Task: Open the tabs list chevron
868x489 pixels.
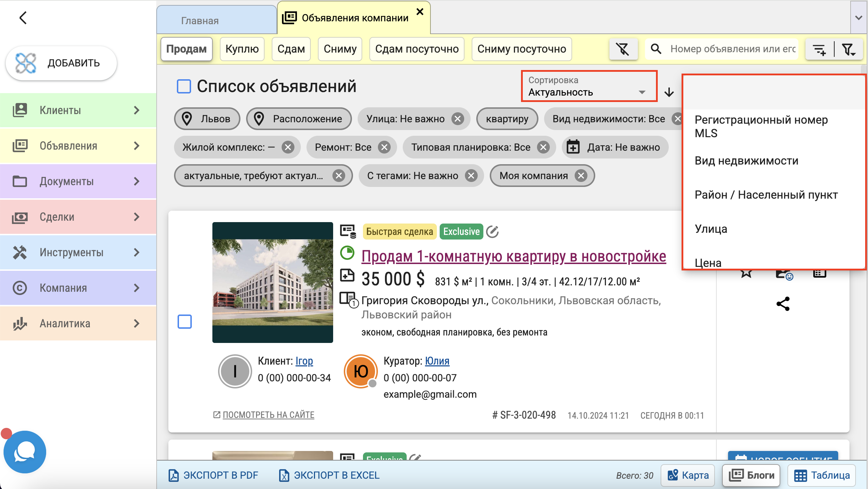Action: [x=859, y=17]
